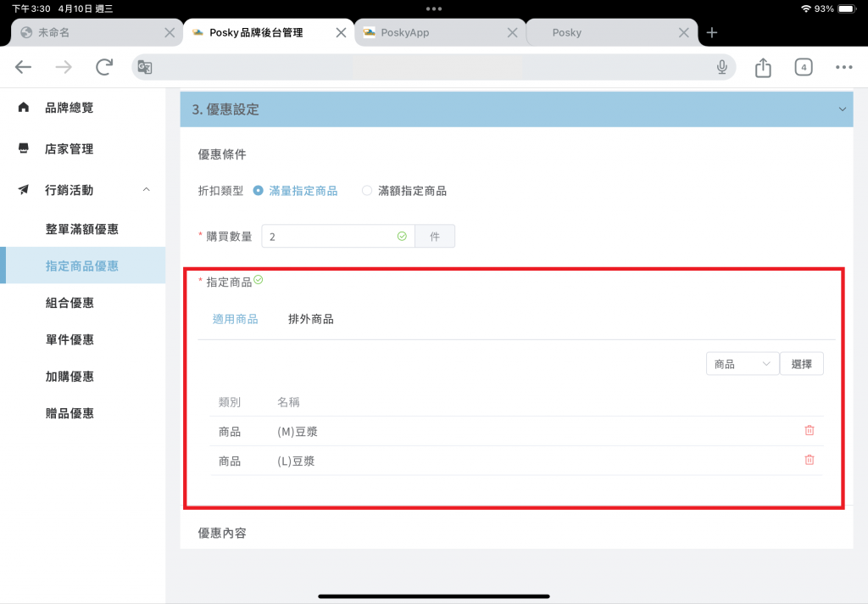Delete the (M)豆漿 product row
Viewport: 868px width, 604px height.
coord(810,431)
